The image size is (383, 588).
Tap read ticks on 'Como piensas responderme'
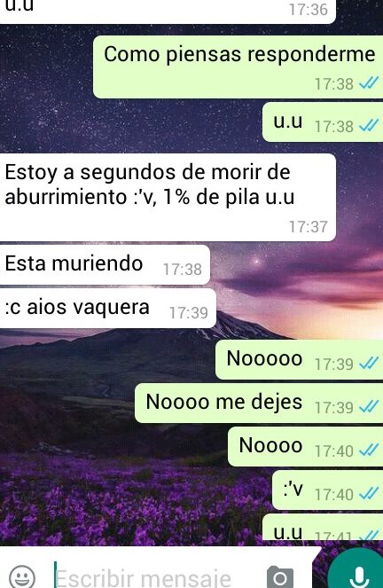coord(369,83)
